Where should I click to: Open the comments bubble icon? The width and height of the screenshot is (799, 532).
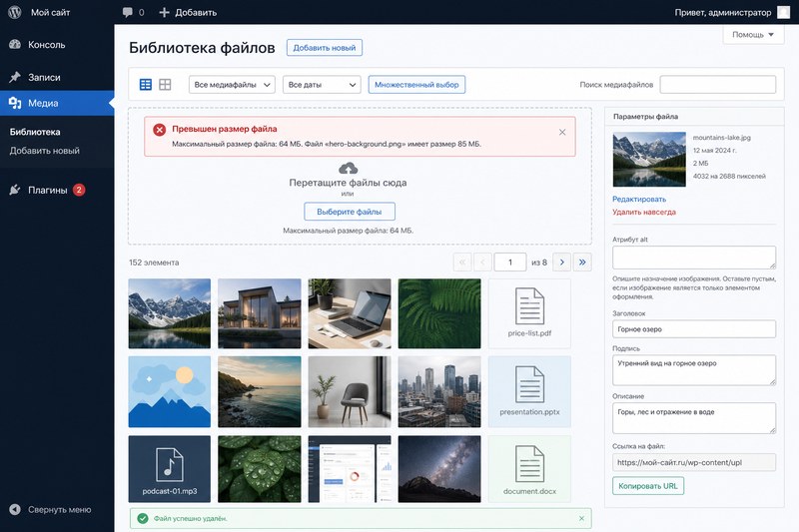pyautogui.click(x=128, y=13)
